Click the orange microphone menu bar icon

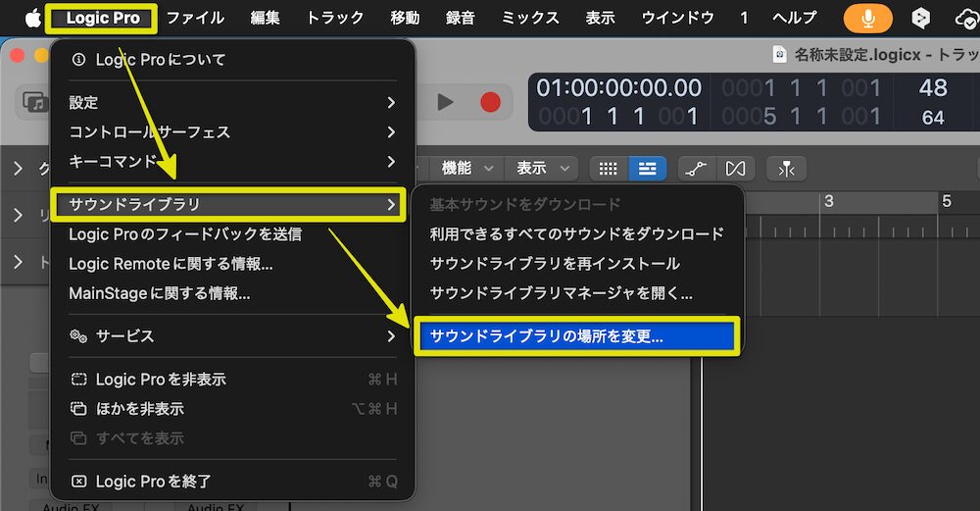click(x=868, y=19)
